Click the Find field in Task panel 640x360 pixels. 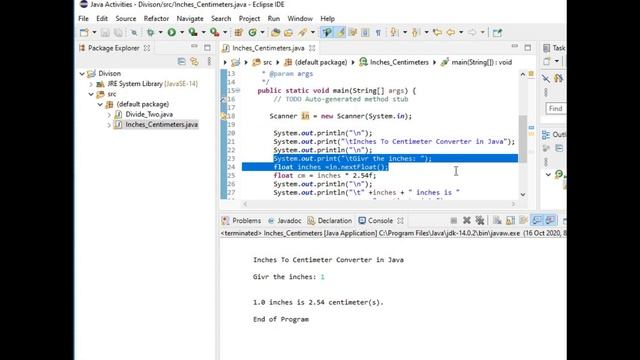[556, 109]
